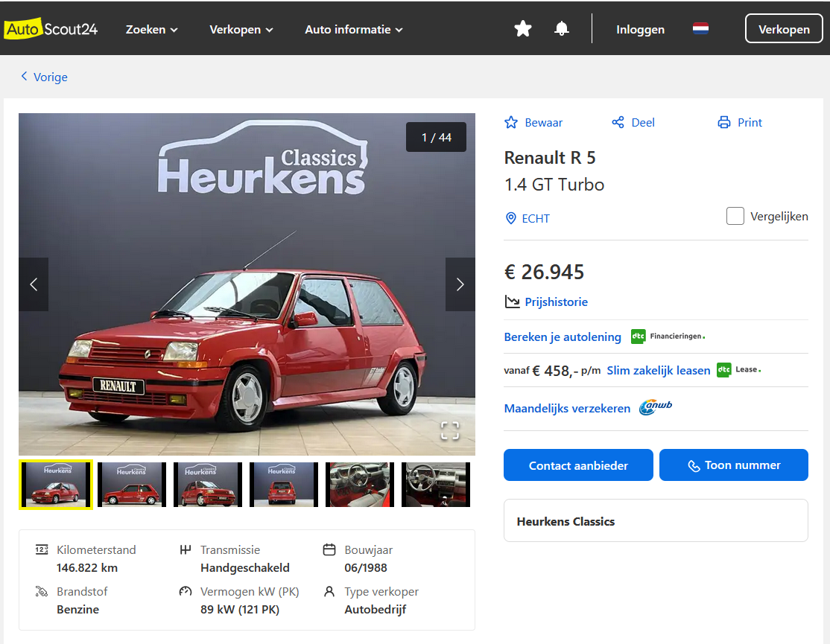830x644 pixels.
Task: Open saved favorites star icon in header
Action: [x=523, y=29]
